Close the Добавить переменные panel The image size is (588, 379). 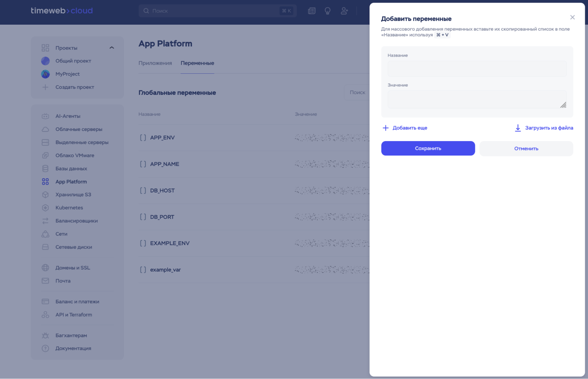coord(572,17)
